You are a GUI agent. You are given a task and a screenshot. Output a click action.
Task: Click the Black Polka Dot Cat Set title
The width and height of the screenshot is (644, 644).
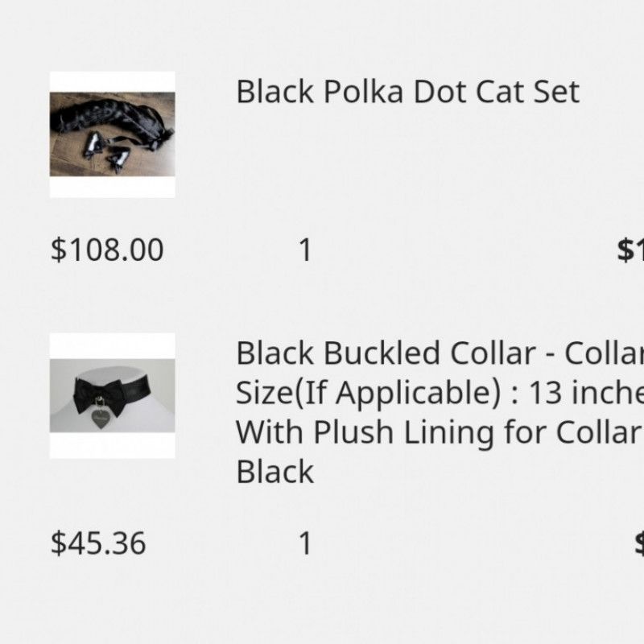click(407, 92)
